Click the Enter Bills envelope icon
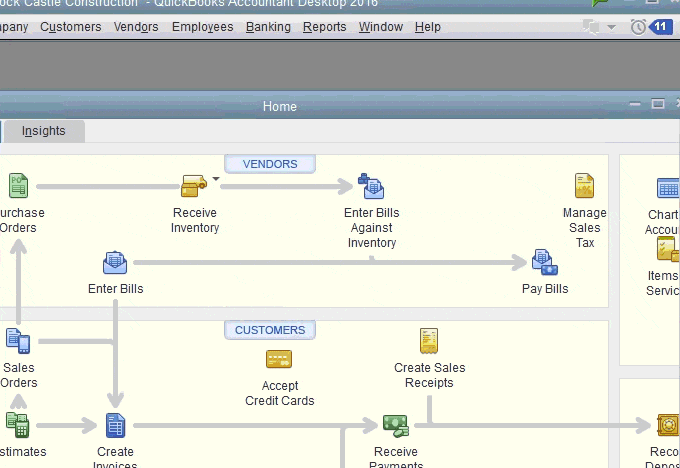This screenshot has width=680, height=468. (115, 262)
